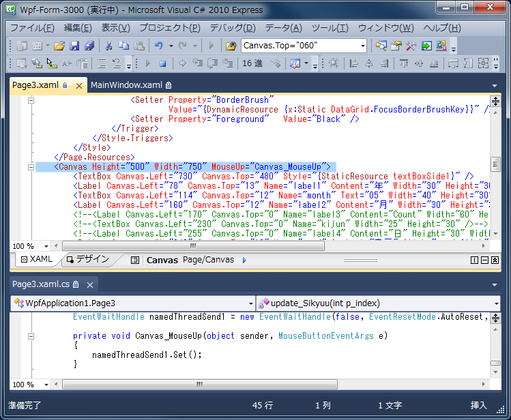Close the Page3.xaml.cs tab

(x=90, y=285)
